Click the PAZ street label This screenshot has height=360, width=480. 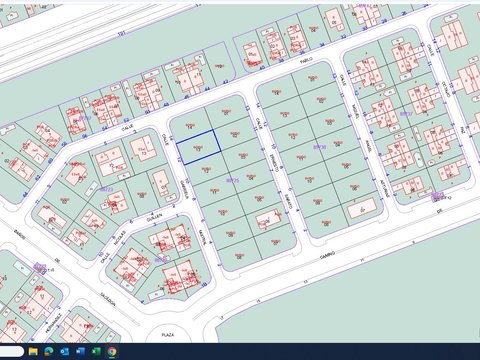point(462,129)
